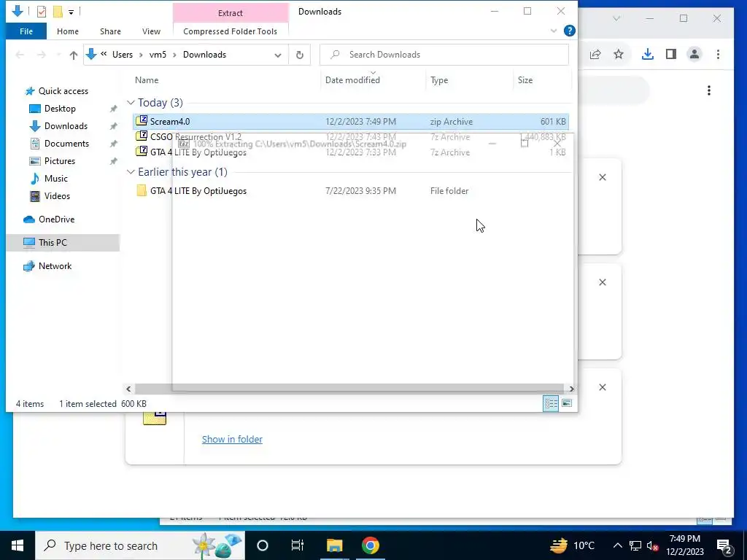Viewport: 747px width, 560px height.
Task: Bookmark the page with Chrome's star icon
Action: tap(619, 54)
